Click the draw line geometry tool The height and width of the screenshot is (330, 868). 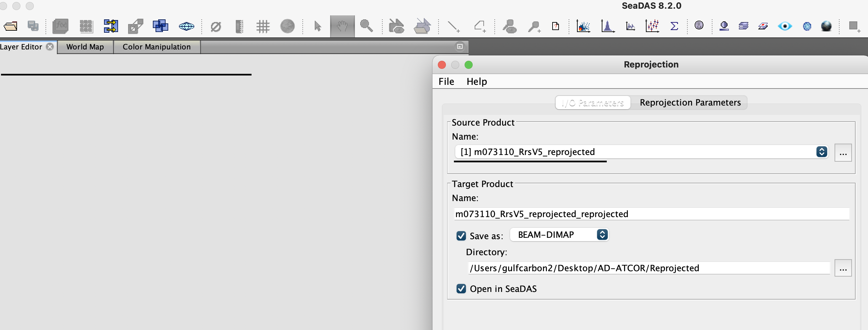453,26
